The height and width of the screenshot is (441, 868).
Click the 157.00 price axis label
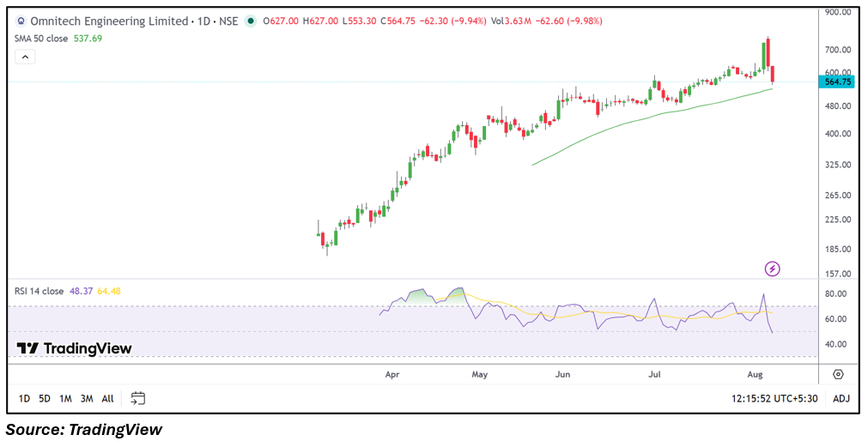(838, 274)
